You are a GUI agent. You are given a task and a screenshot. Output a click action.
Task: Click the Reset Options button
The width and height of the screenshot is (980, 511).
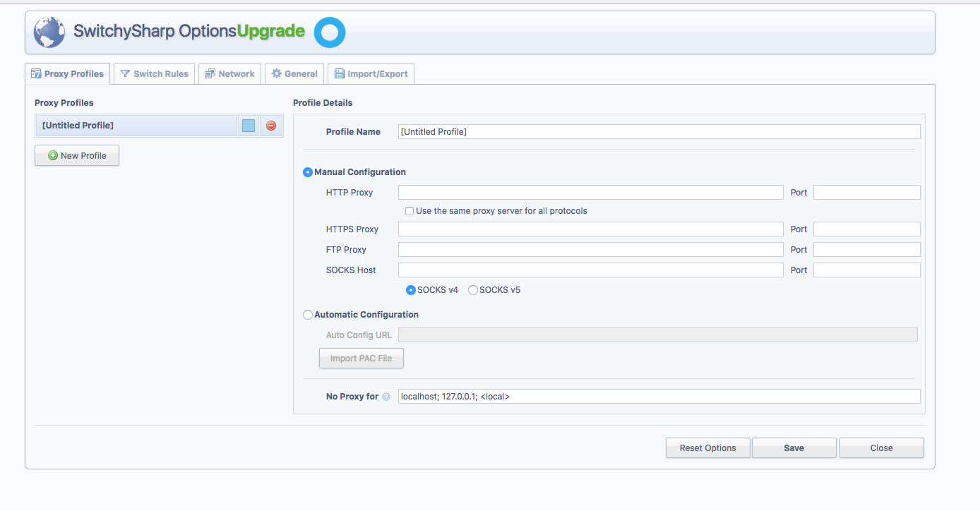[707, 447]
